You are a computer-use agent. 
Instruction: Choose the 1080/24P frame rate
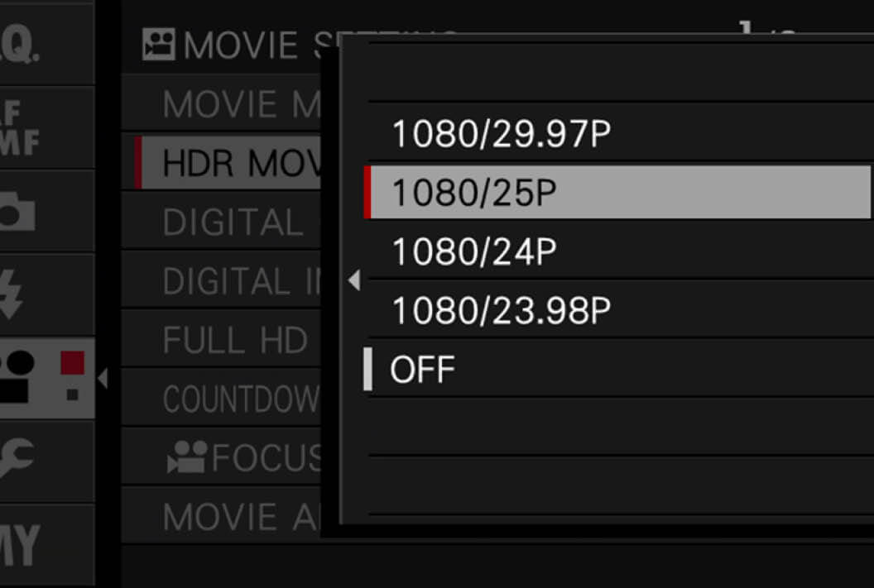coord(619,251)
